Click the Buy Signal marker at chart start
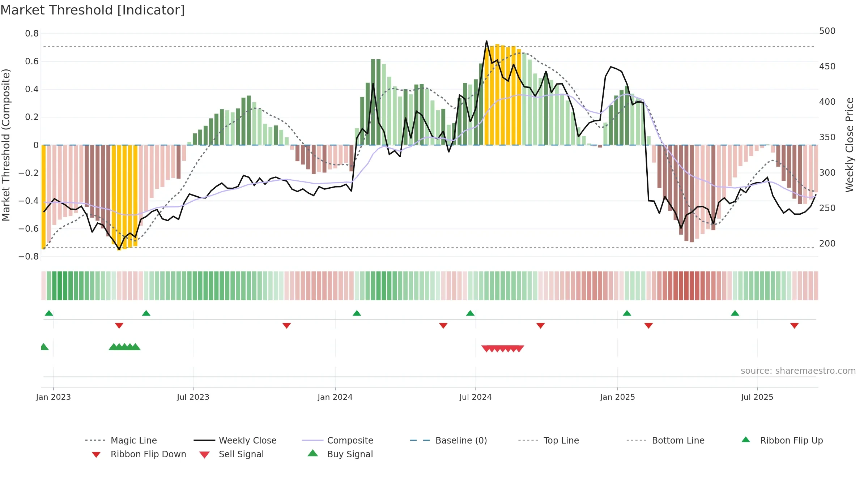The height and width of the screenshot is (488, 868). tap(44, 347)
